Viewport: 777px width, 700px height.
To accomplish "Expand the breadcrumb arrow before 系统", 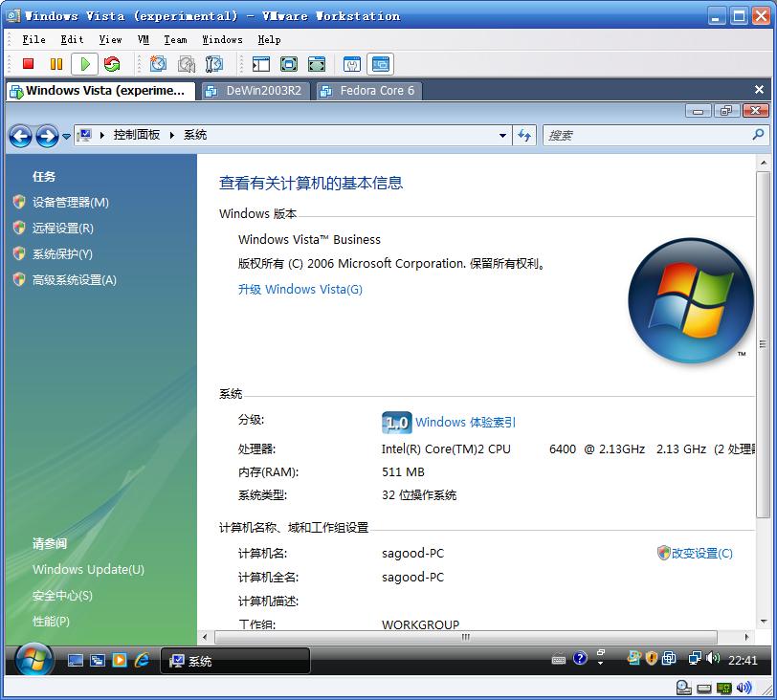I will click(x=172, y=135).
